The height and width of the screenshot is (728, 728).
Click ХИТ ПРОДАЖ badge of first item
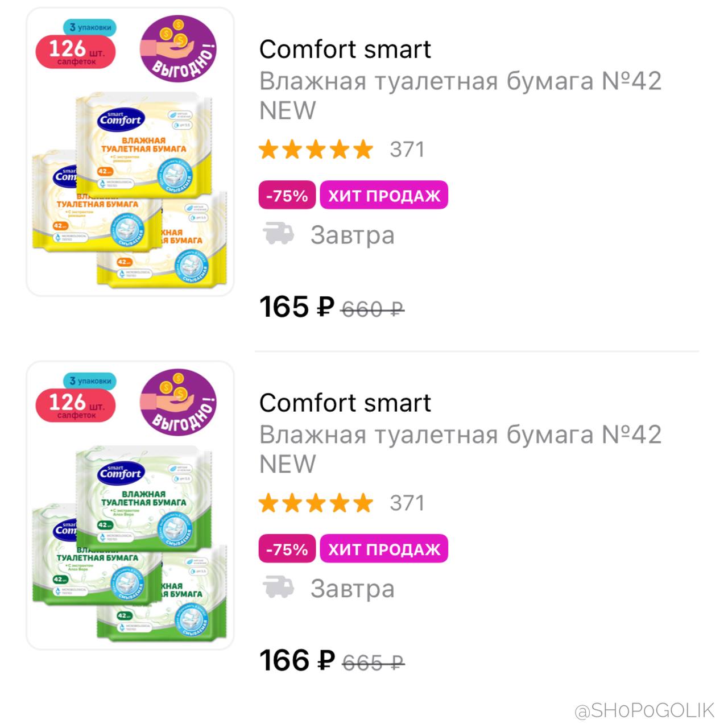point(384,195)
